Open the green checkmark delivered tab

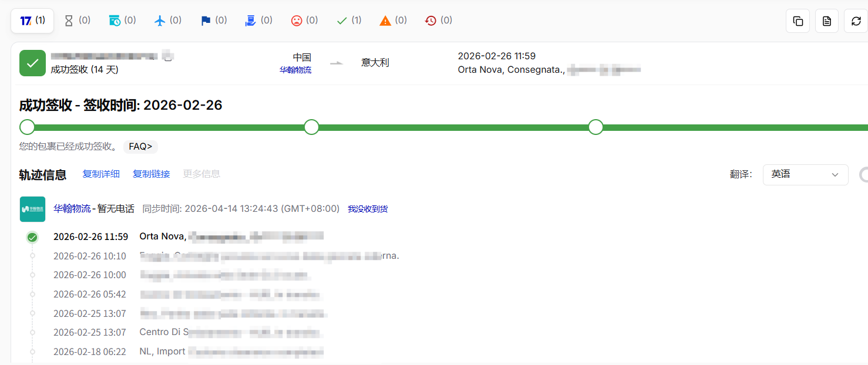349,21
